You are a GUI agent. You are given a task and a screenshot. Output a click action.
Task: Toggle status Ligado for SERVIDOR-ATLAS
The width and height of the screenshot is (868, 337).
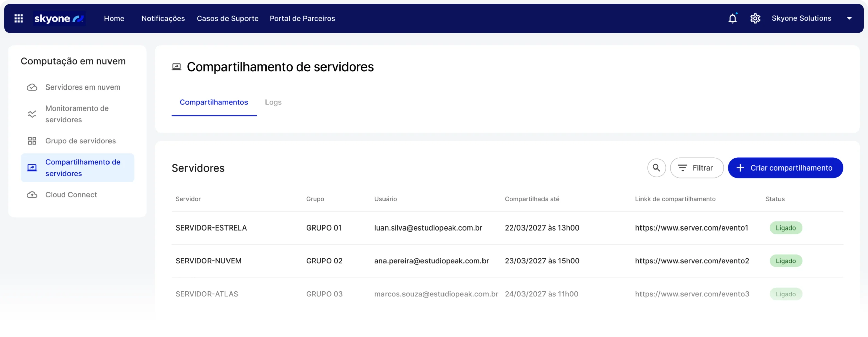(x=786, y=294)
